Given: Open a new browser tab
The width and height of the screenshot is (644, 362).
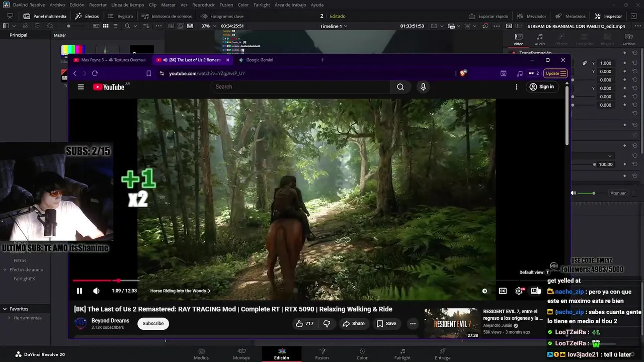Looking at the screenshot, I should point(323,60).
